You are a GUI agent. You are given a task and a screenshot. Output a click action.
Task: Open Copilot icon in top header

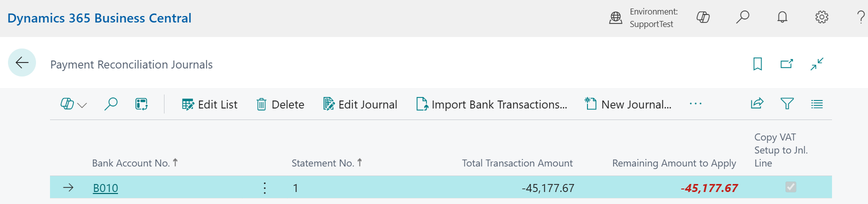coord(703,17)
